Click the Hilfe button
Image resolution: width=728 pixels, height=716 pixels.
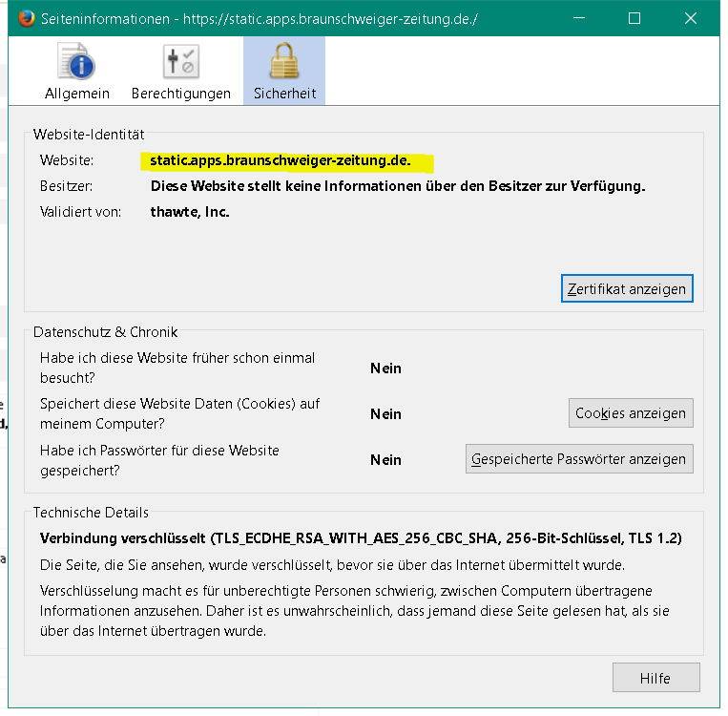point(655,678)
